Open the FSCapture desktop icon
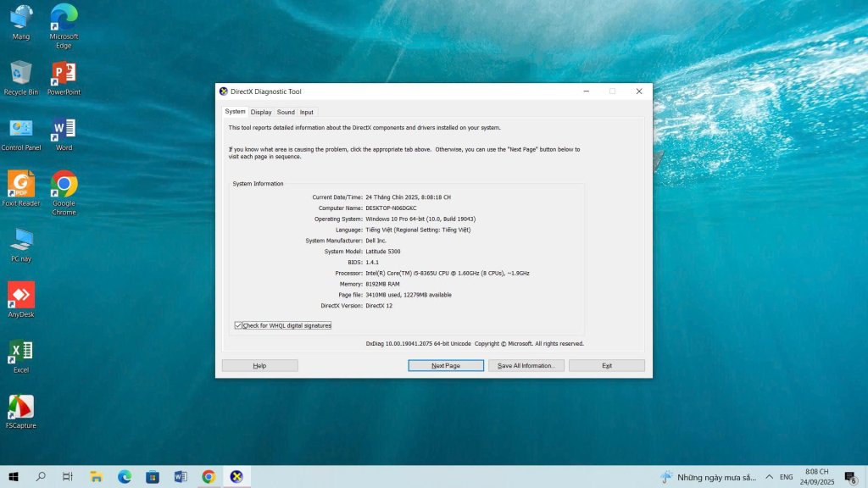Screen dimensions: 868x488 (21, 408)
